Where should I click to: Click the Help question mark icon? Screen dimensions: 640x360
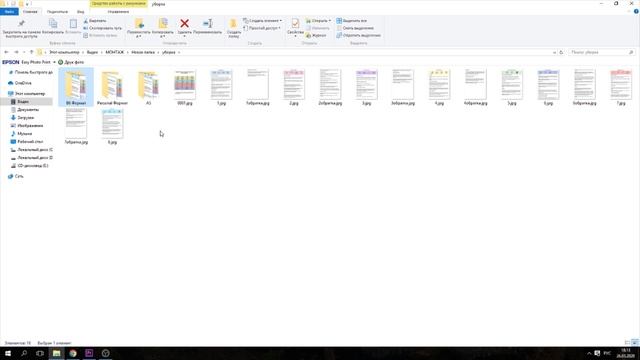pyautogui.click(x=636, y=11)
